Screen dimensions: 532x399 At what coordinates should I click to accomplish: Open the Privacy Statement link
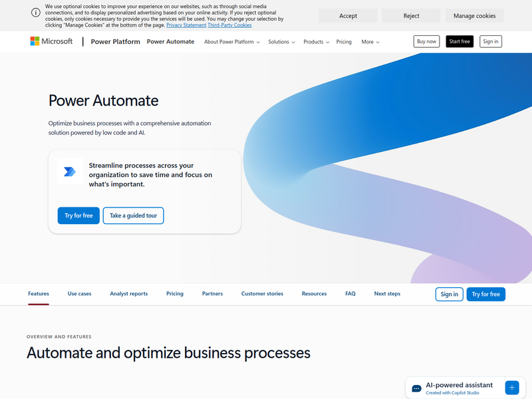tap(186, 25)
